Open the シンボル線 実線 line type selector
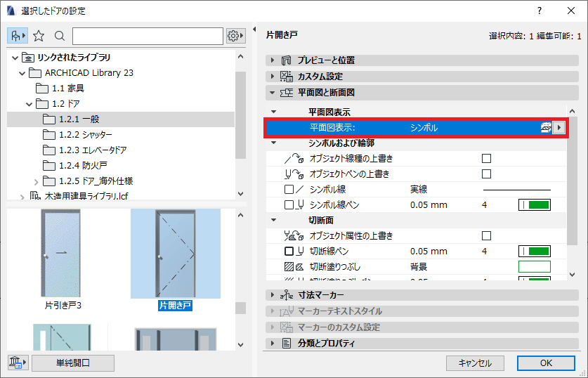 point(517,190)
